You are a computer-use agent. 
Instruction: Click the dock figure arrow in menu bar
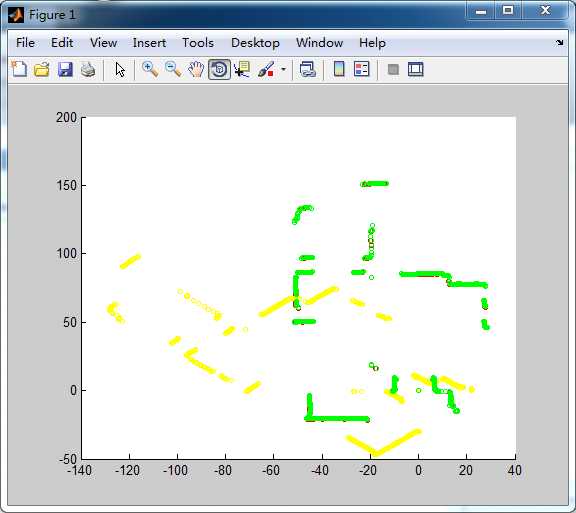point(559,43)
